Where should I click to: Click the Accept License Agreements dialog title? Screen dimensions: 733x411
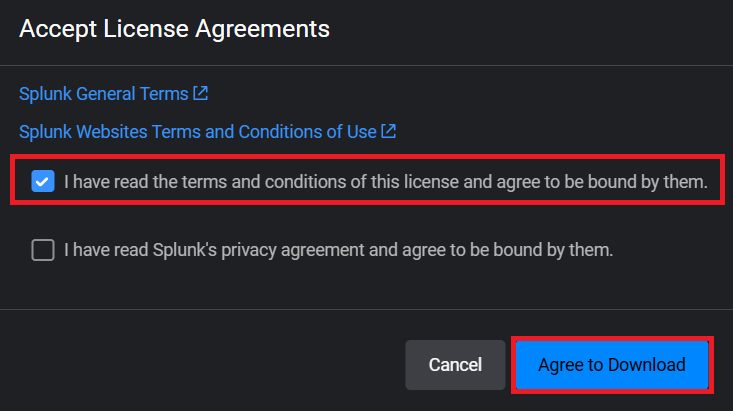(175, 29)
